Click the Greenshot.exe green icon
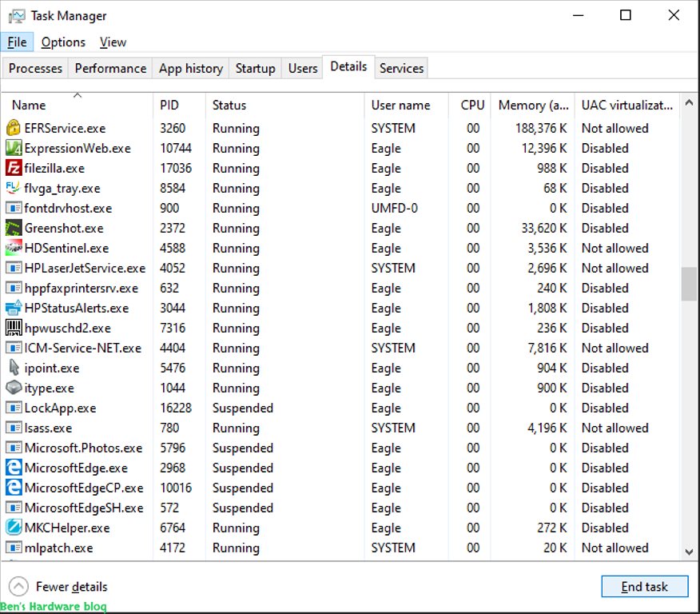 [14, 228]
